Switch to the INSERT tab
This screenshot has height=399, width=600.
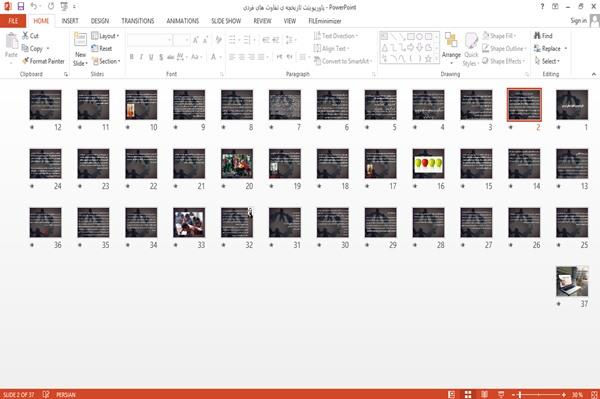point(70,21)
